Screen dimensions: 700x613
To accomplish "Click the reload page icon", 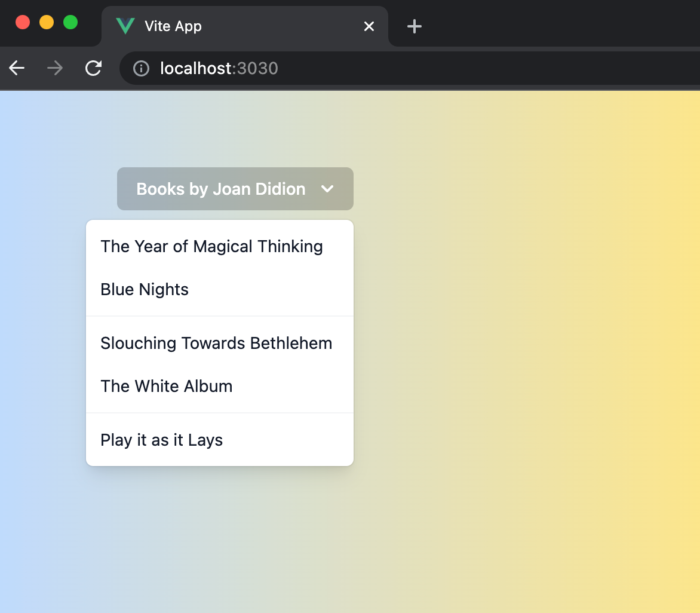I will (x=93, y=68).
